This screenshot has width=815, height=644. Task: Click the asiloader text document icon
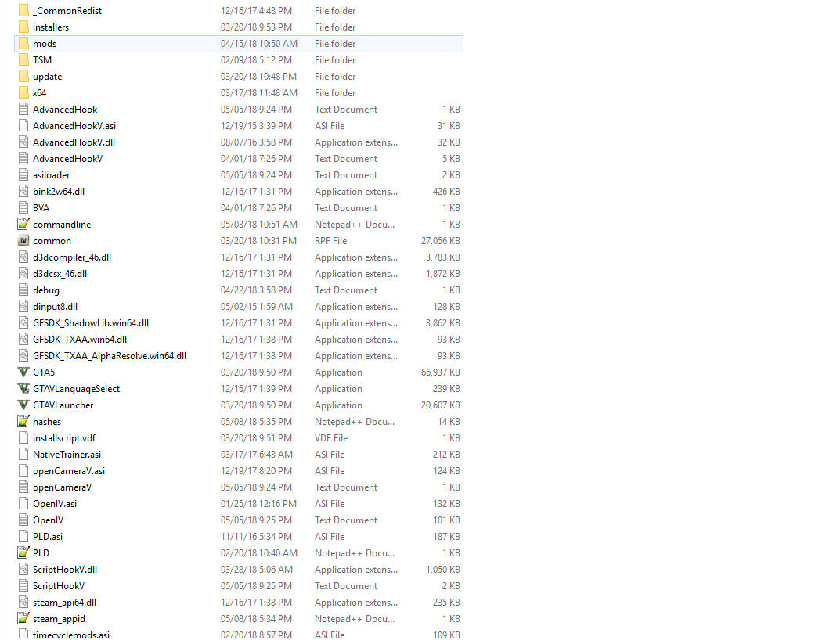pos(23,175)
